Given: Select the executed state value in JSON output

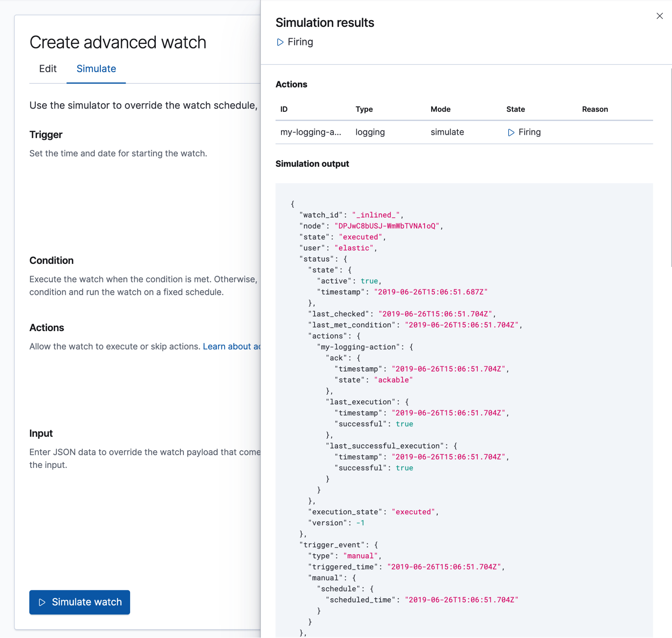Looking at the screenshot, I should point(360,237).
